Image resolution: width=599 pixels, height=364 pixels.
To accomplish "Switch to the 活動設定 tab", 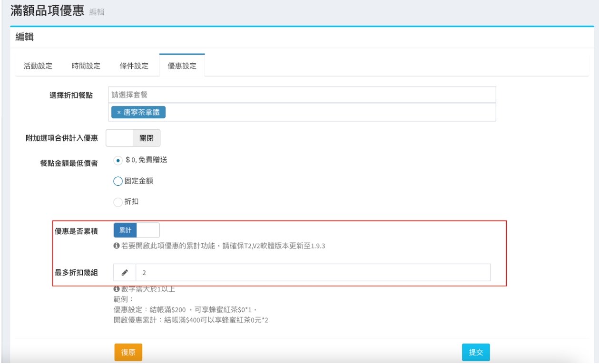I will 38,66.
